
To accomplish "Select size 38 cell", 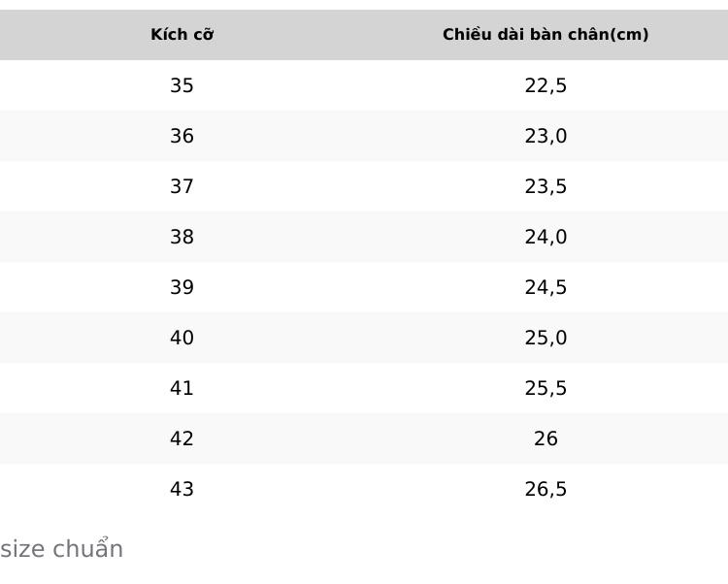I will [182, 237].
